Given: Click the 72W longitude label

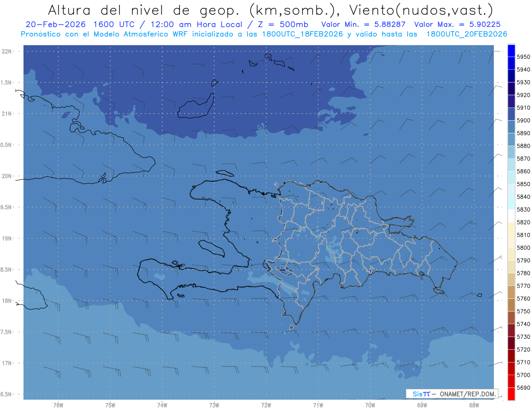Looking at the screenshot, I should click(266, 405).
